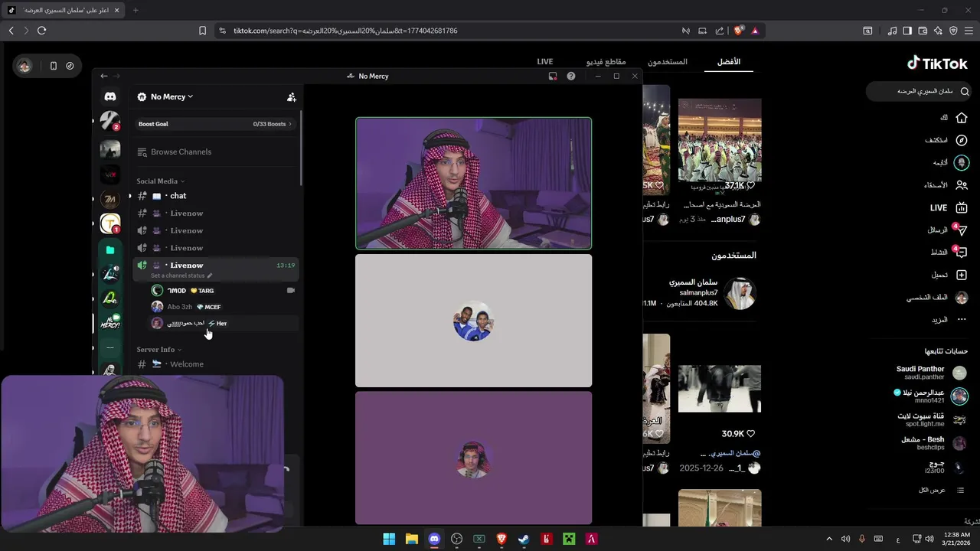980x551 pixels.
Task: Open browser music playlist icon
Action: (x=892, y=31)
